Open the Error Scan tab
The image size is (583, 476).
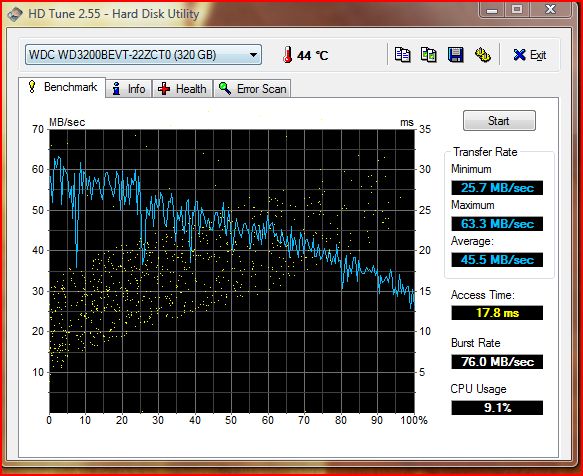point(252,89)
